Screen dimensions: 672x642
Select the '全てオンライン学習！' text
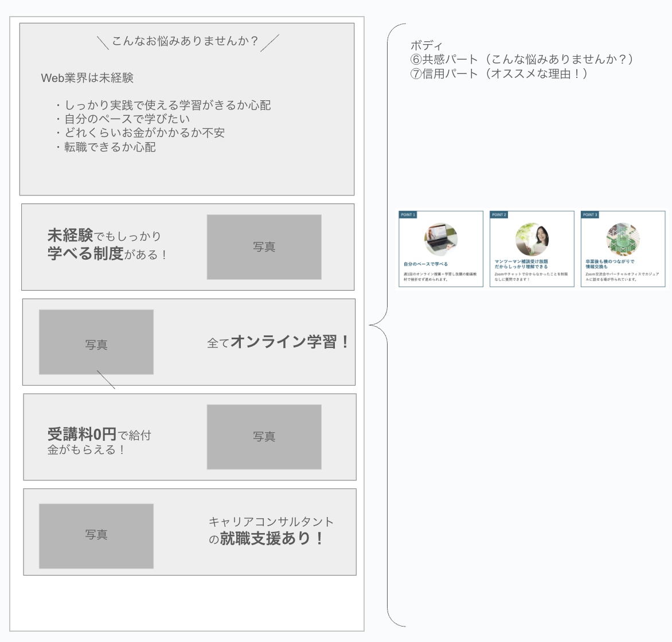coord(279,342)
